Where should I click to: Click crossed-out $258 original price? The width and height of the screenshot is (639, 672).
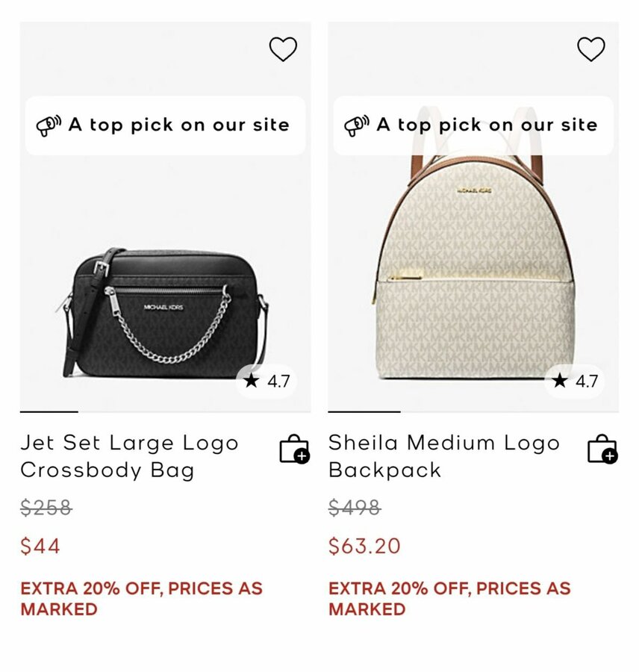point(46,508)
